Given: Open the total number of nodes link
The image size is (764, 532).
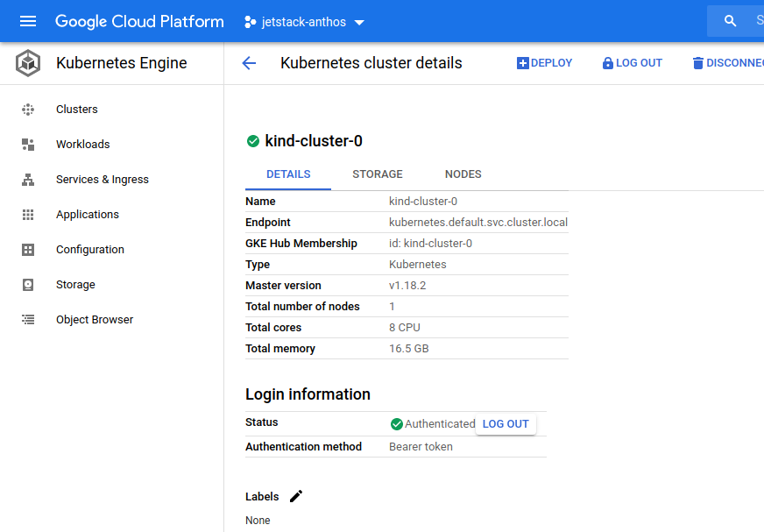Looking at the screenshot, I should tap(392, 307).
